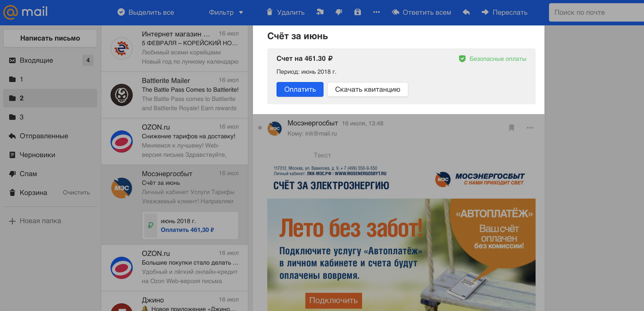Open the Отправленные folder

[x=50, y=136]
